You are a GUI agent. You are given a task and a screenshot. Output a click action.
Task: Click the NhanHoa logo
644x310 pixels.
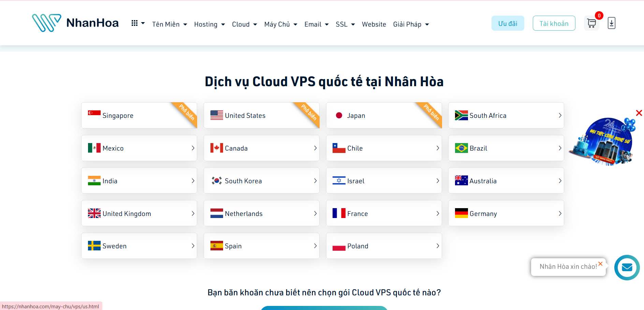[75, 23]
